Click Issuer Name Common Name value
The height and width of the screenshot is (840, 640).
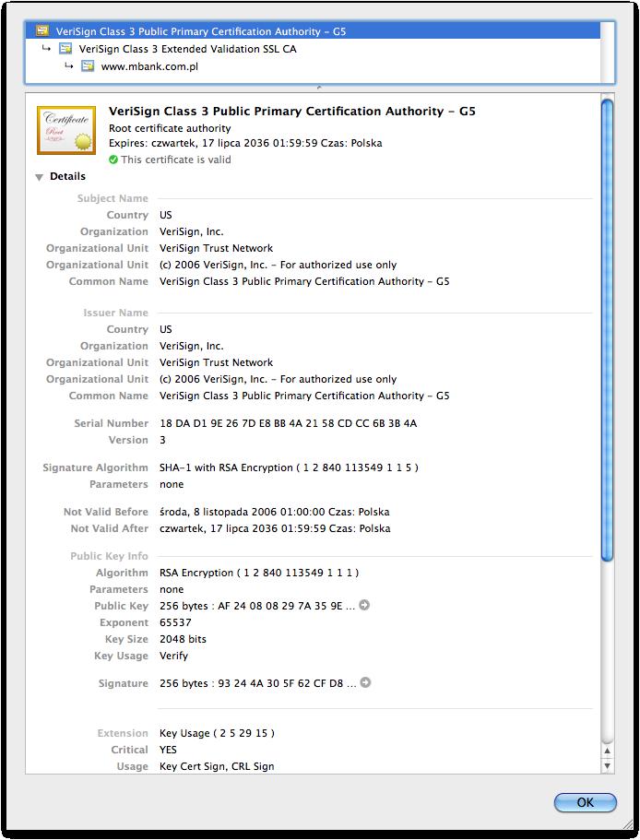click(304, 396)
